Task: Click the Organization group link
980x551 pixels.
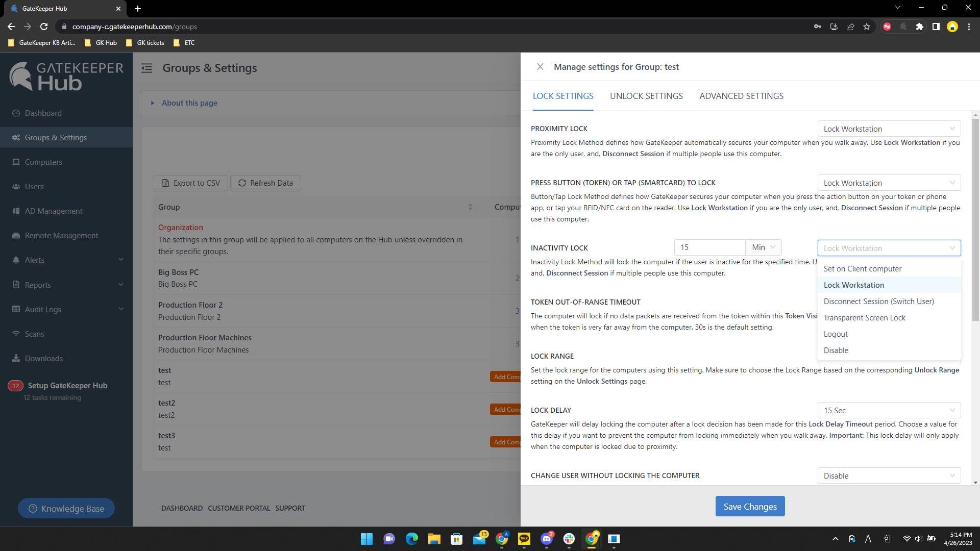Action: [180, 228]
